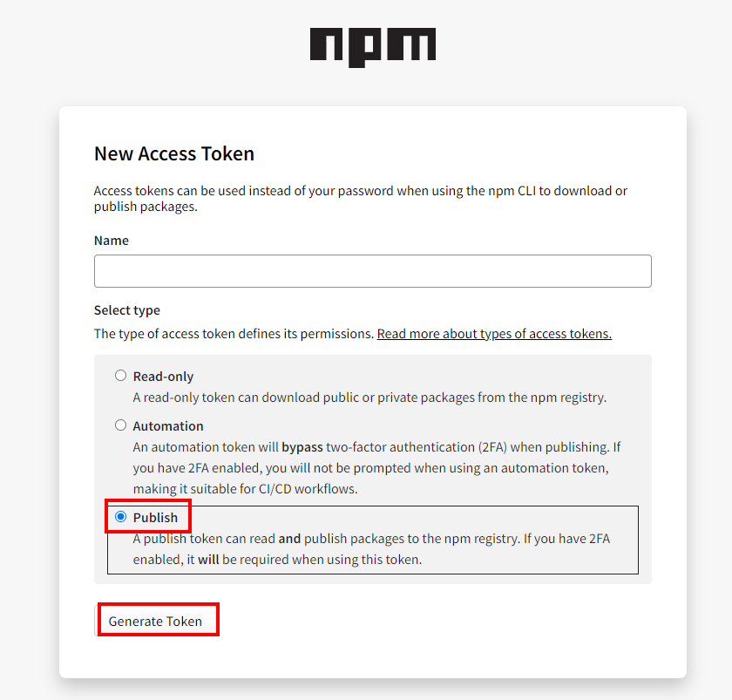
Task: Click the Publish token description text
Action: click(x=375, y=547)
